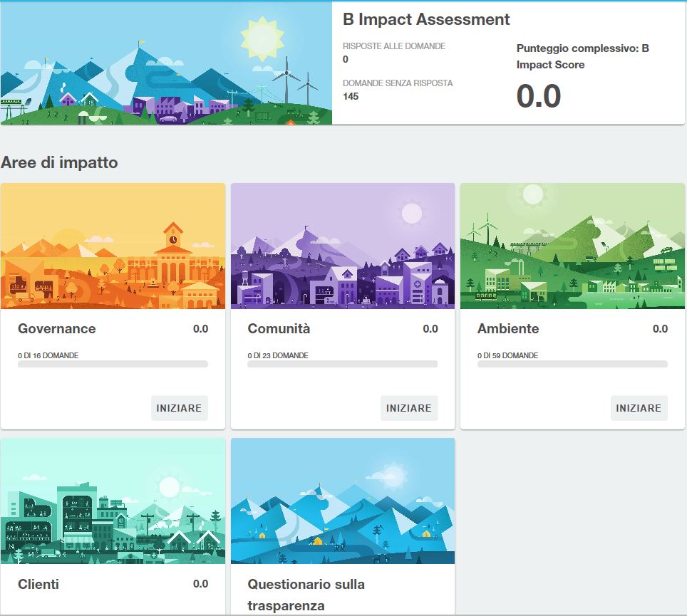The image size is (687, 616).
Task: Select the Governance card title
Action: coord(57,329)
